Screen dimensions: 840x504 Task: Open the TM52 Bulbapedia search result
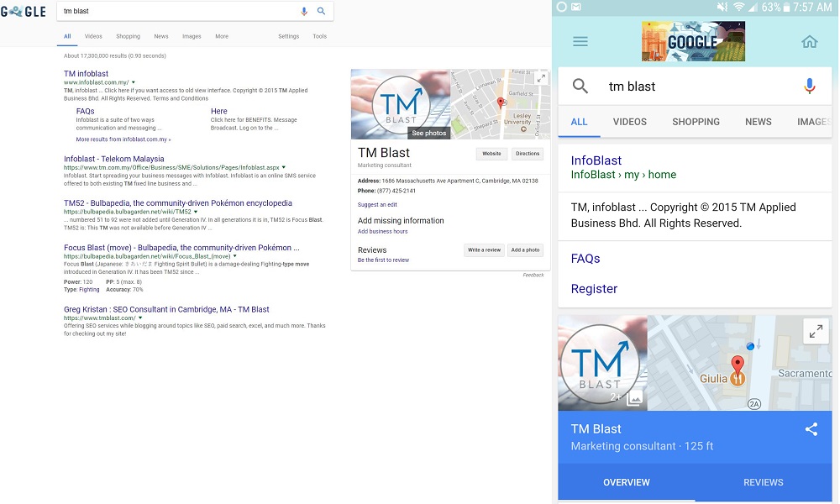coord(178,203)
